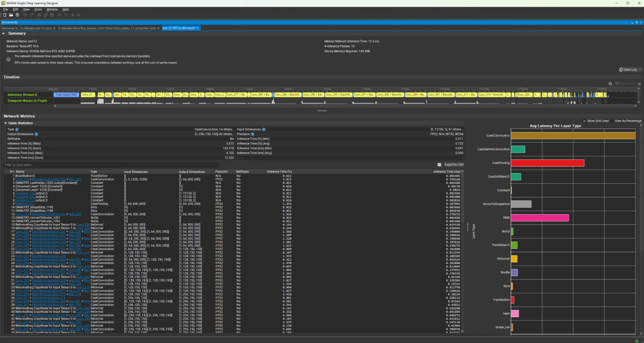
Task: Open Relu_221 link in row 2
Action: pyautogui.click(x=75, y=180)
